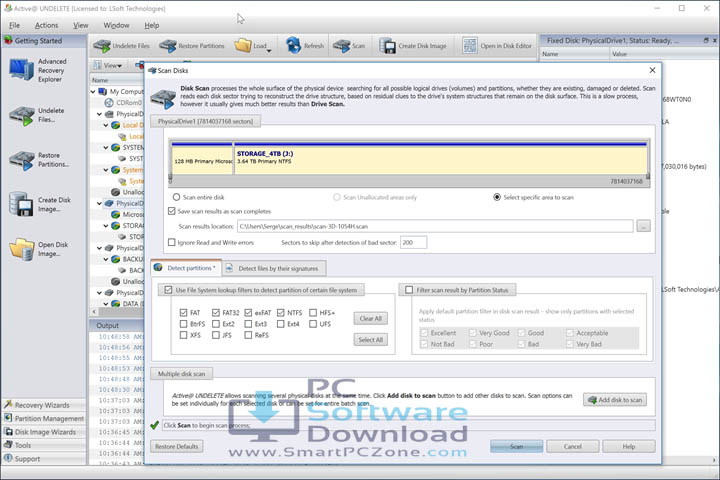This screenshot has width=720, height=480.
Task: Open the View dropdown arrow
Action: click(119, 66)
